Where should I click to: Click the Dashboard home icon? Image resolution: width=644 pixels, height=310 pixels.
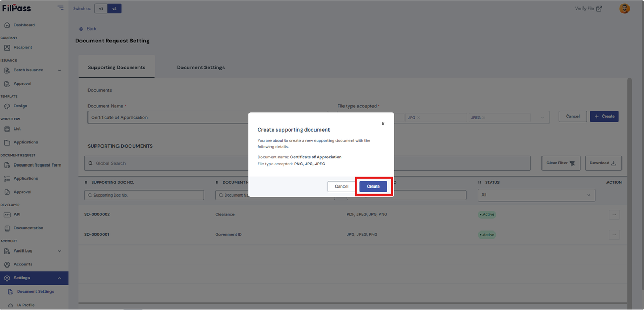click(x=7, y=25)
